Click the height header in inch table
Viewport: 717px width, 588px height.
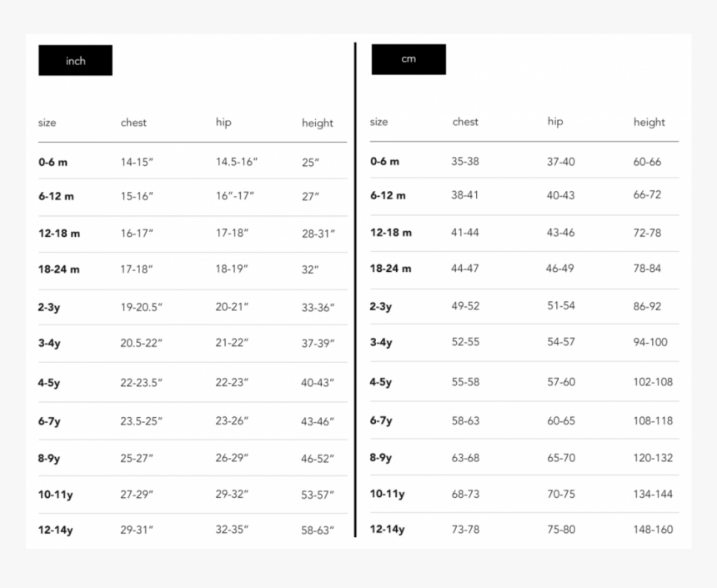tap(318, 123)
